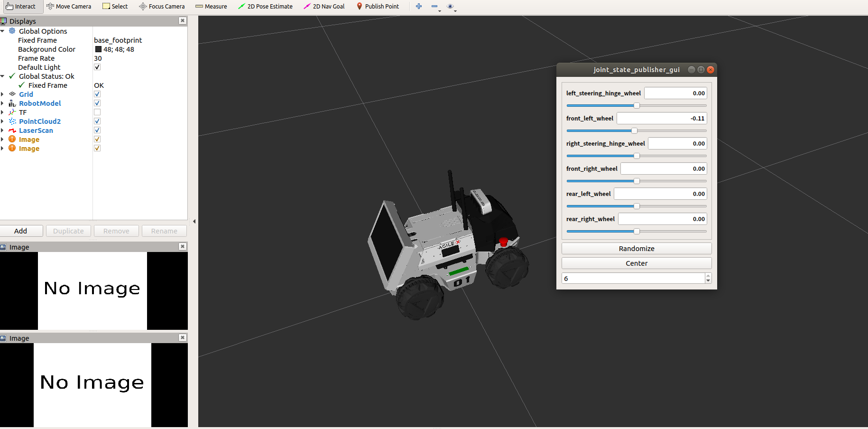The height and width of the screenshot is (429, 868).
Task: Click the Randomize button
Action: (x=637, y=249)
